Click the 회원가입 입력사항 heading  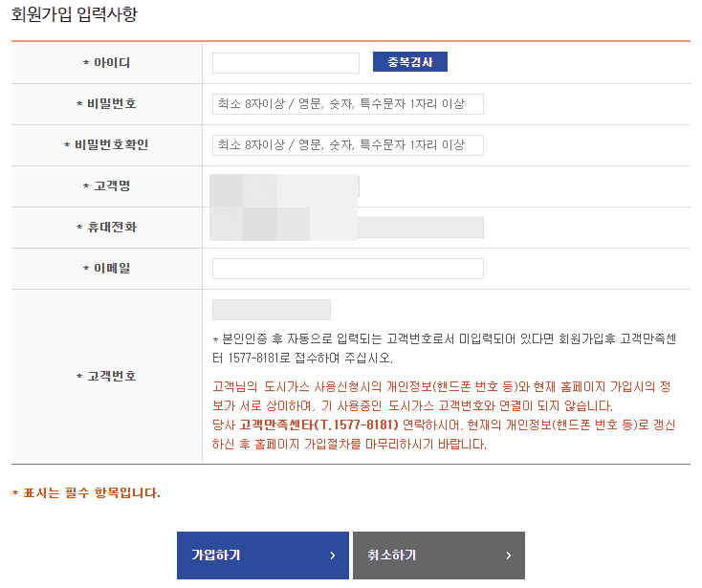(75, 14)
